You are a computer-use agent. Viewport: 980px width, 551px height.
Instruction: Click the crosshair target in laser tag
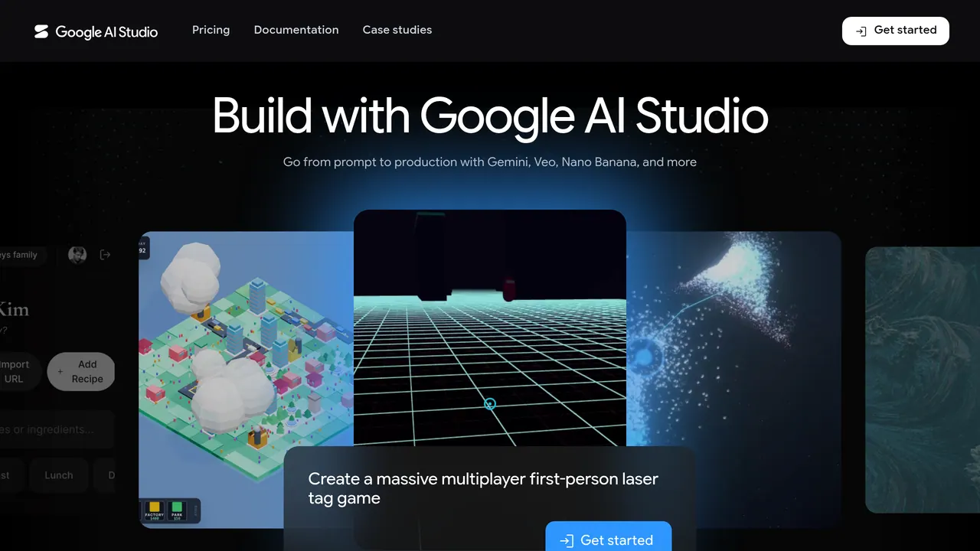(x=490, y=403)
